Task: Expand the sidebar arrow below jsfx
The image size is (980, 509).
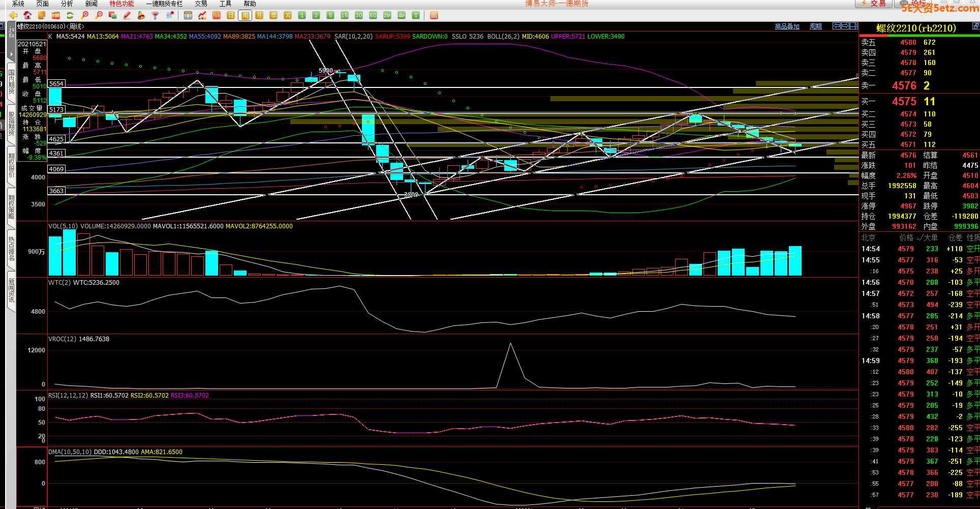Action: (x=11, y=54)
